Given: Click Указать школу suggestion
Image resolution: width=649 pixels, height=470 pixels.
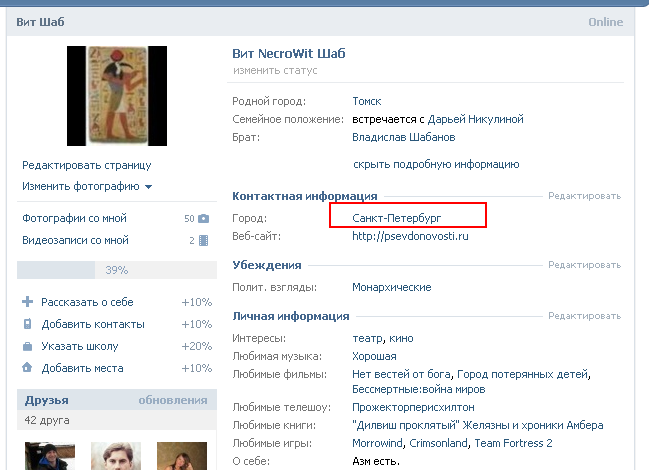Looking at the screenshot, I should click(x=80, y=346).
